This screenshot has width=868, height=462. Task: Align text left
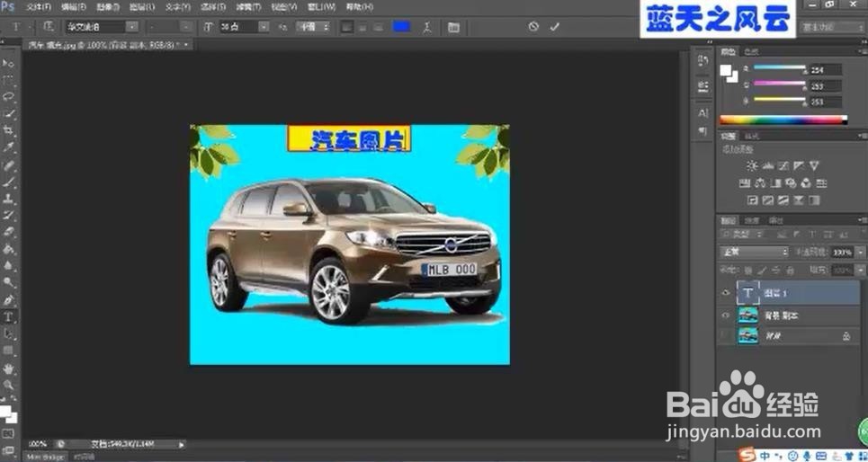pos(346,27)
